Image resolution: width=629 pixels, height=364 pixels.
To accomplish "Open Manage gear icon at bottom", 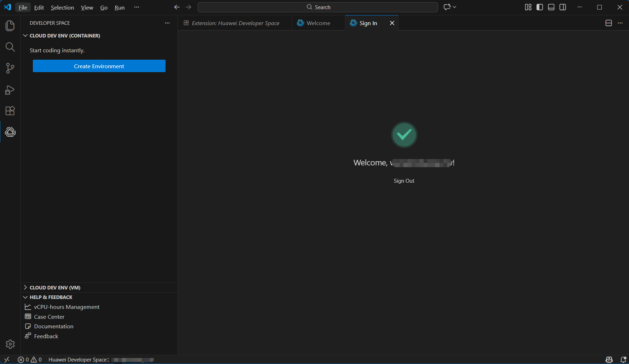I will tap(10, 344).
